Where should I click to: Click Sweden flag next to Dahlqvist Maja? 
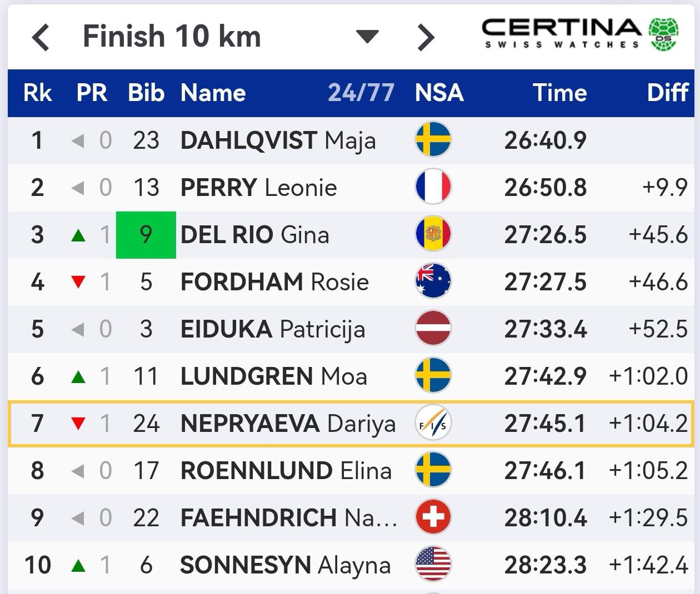click(433, 139)
